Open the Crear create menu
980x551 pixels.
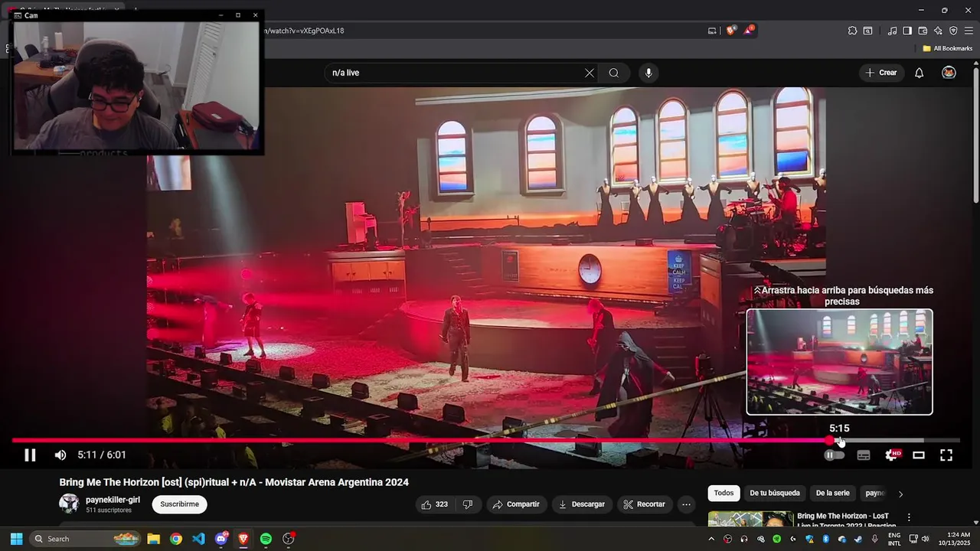880,73
